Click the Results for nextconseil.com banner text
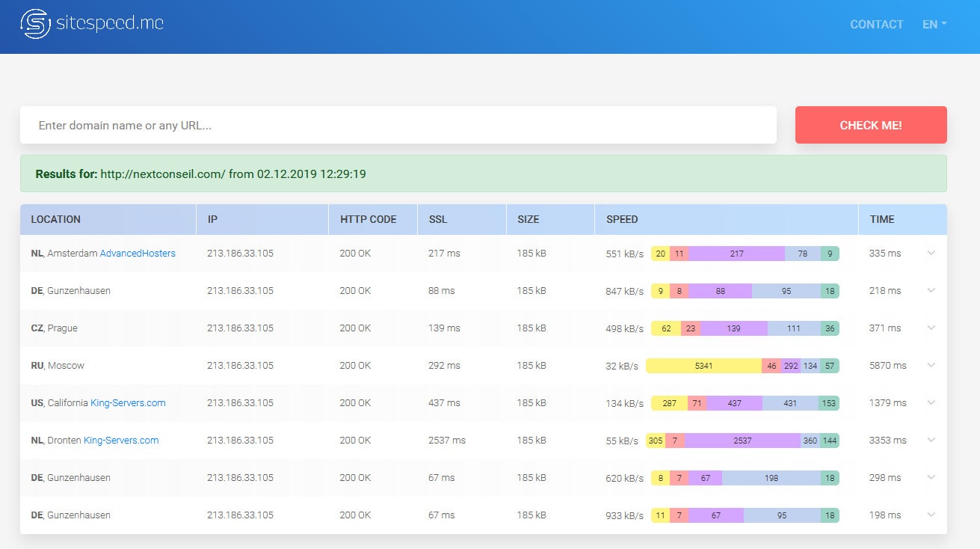 click(x=200, y=174)
